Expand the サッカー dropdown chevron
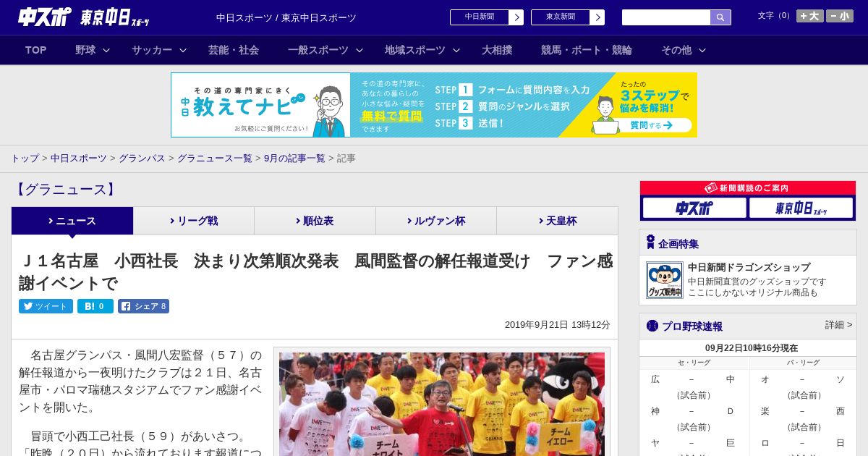Screen dimensions: 868x456 183,50
